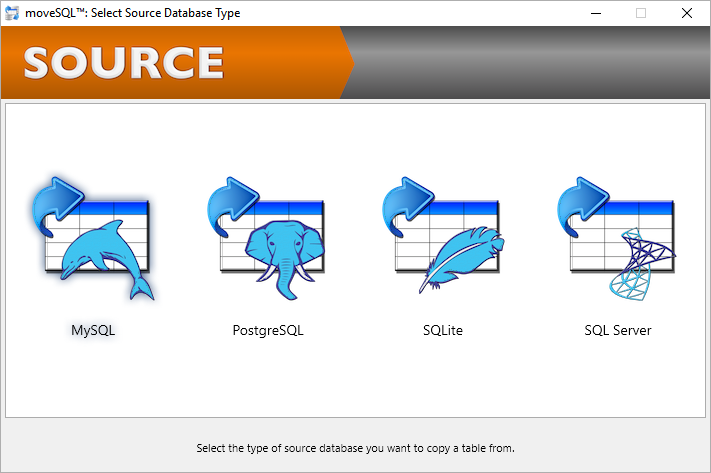The height and width of the screenshot is (473, 711).
Task: Close the Select Source Database Type window
Action: tap(687, 13)
